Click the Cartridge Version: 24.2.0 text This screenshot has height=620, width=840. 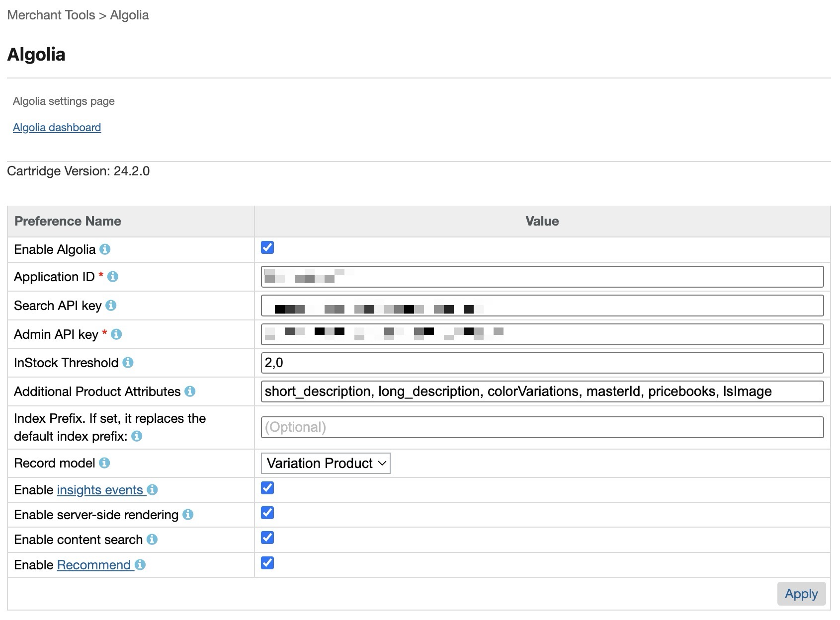(78, 171)
